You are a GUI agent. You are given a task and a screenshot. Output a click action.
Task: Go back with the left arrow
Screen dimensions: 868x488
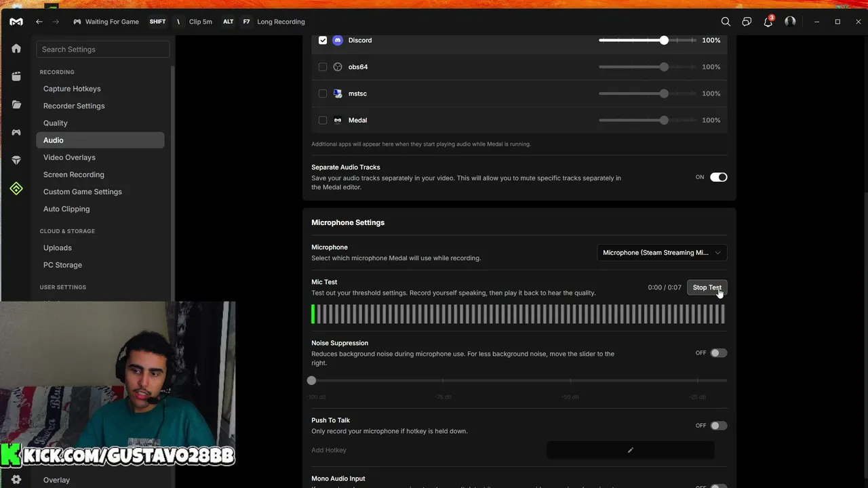(x=39, y=22)
